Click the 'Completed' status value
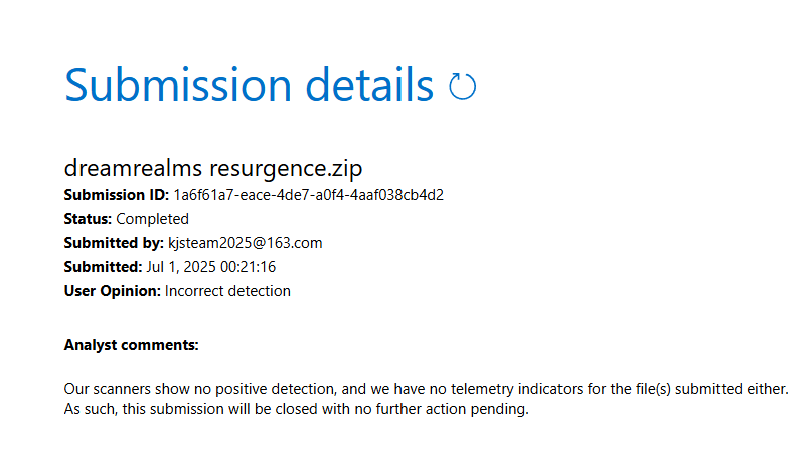The image size is (800, 450). pos(152,218)
